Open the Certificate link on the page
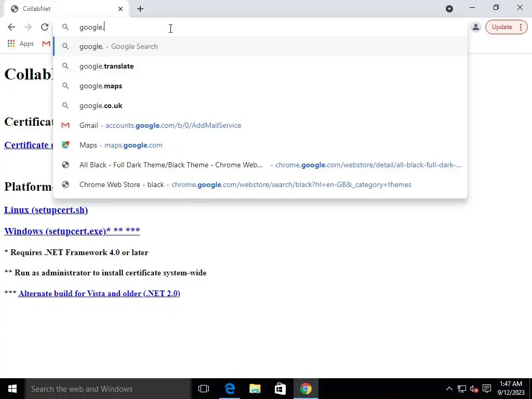The width and height of the screenshot is (532, 399). 29,145
